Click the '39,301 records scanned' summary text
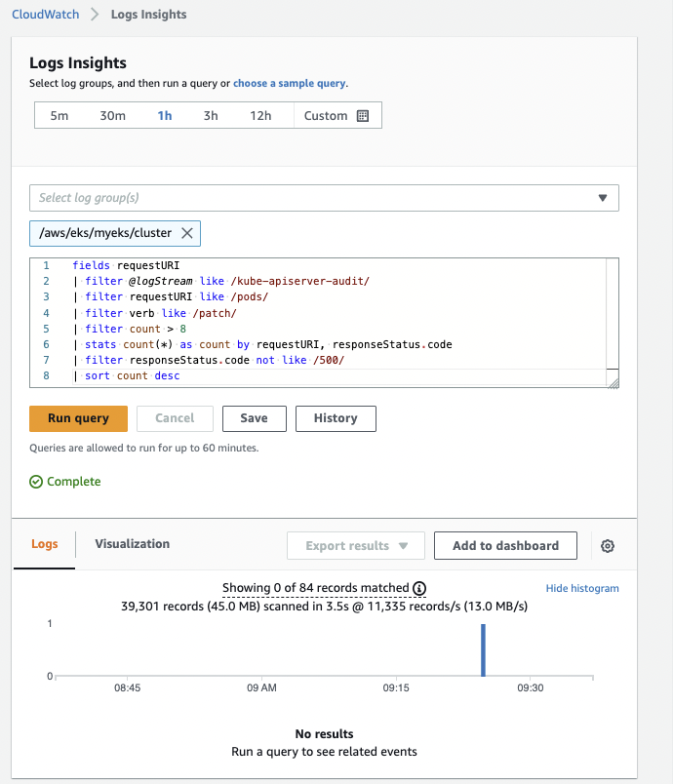The image size is (673, 784). point(324,607)
